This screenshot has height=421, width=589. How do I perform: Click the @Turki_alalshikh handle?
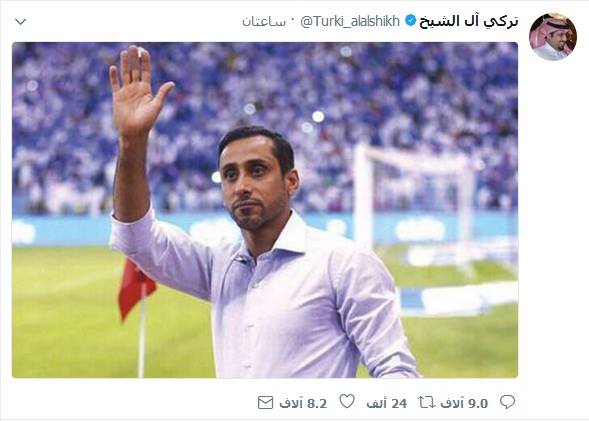pyautogui.click(x=350, y=21)
